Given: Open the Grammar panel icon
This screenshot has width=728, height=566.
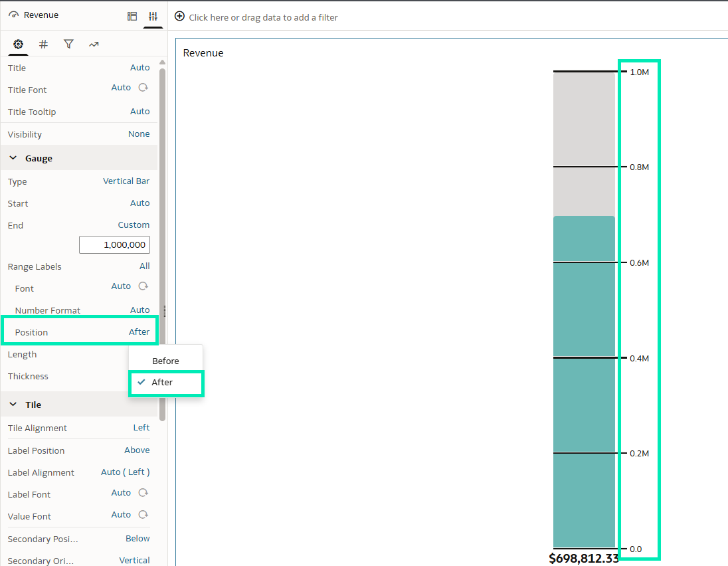Looking at the screenshot, I should (x=132, y=16).
